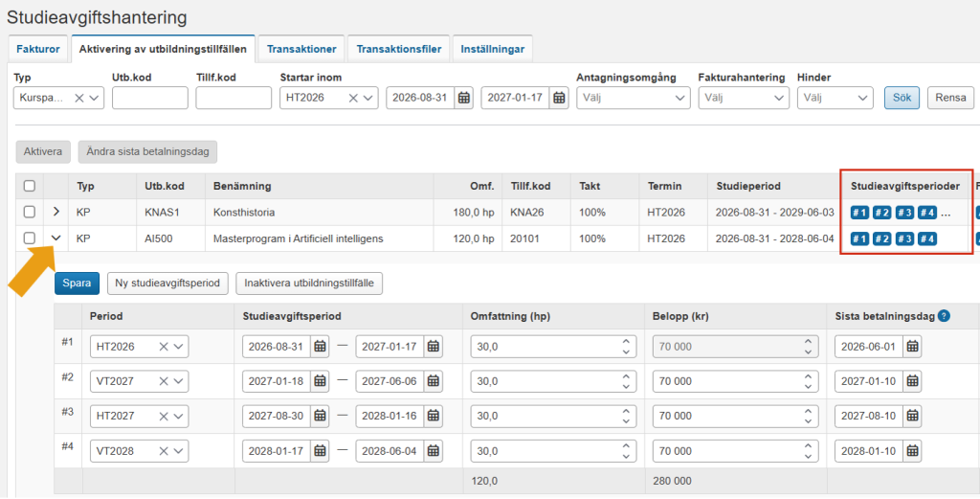
Task: Open the Inställningar tab
Action: (493, 49)
